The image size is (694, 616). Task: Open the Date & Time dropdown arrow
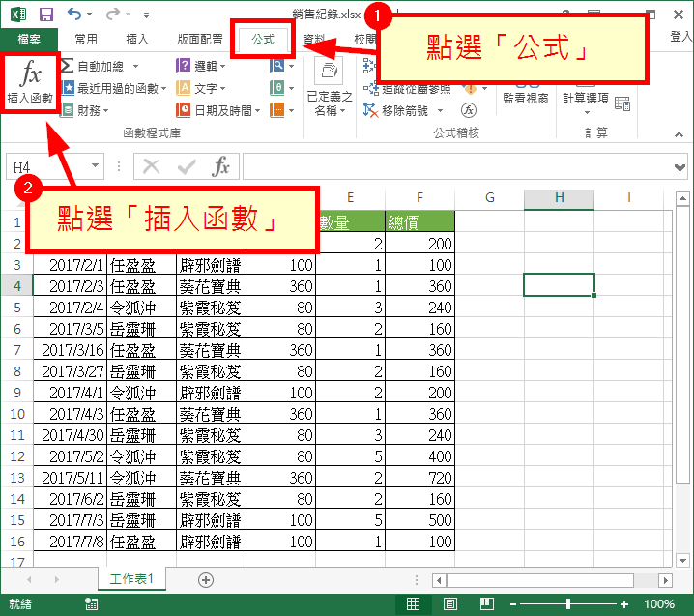pyautogui.click(x=258, y=110)
